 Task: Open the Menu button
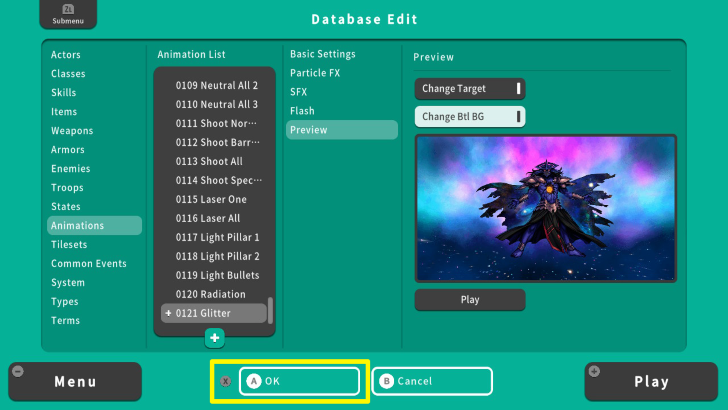[75, 382]
